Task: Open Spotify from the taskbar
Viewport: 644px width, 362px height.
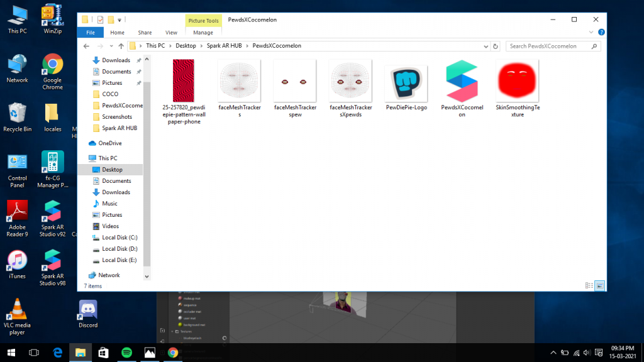Action: pos(126,353)
